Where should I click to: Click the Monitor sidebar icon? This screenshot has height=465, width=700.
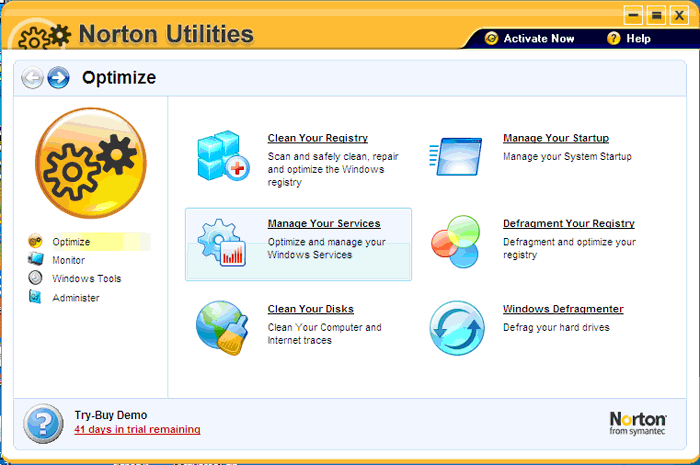(35, 259)
